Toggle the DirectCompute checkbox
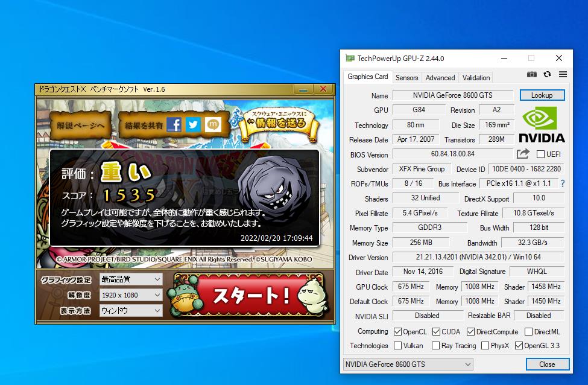 tap(470, 332)
